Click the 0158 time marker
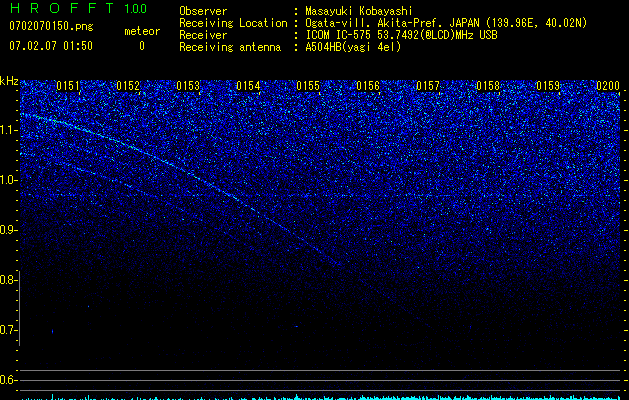This screenshot has width=629, height=400. [x=488, y=85]
